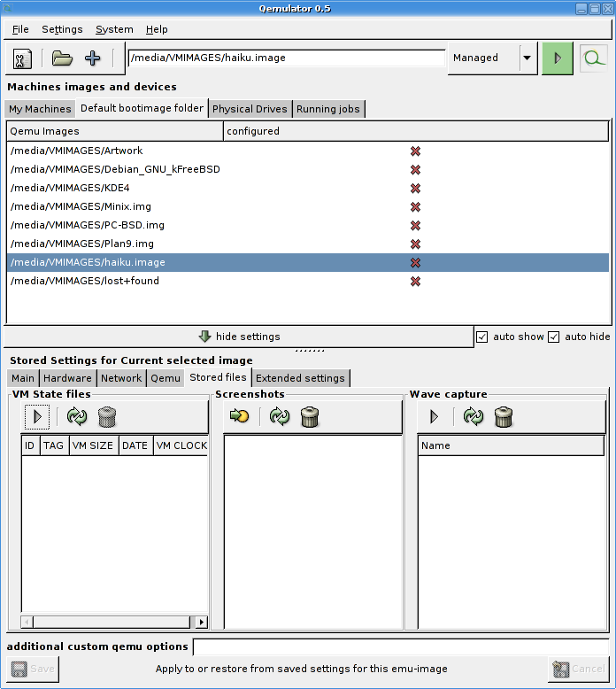The image size is (616, 689).
Task: Click the VM State horizontal scrollbar track
Action: coord(112,622)
